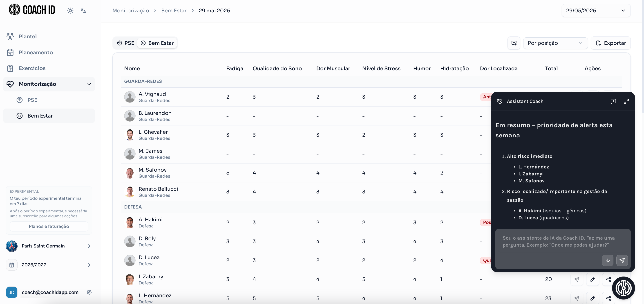The height and width of the screenshot is (304, 644).
Task: Open Paris Saint Germain team selector
Action: (x=49, y=246)
